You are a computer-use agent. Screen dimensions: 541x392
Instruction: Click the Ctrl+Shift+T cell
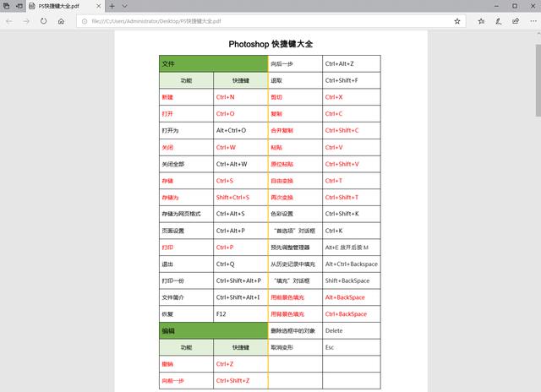coord(352,197)
